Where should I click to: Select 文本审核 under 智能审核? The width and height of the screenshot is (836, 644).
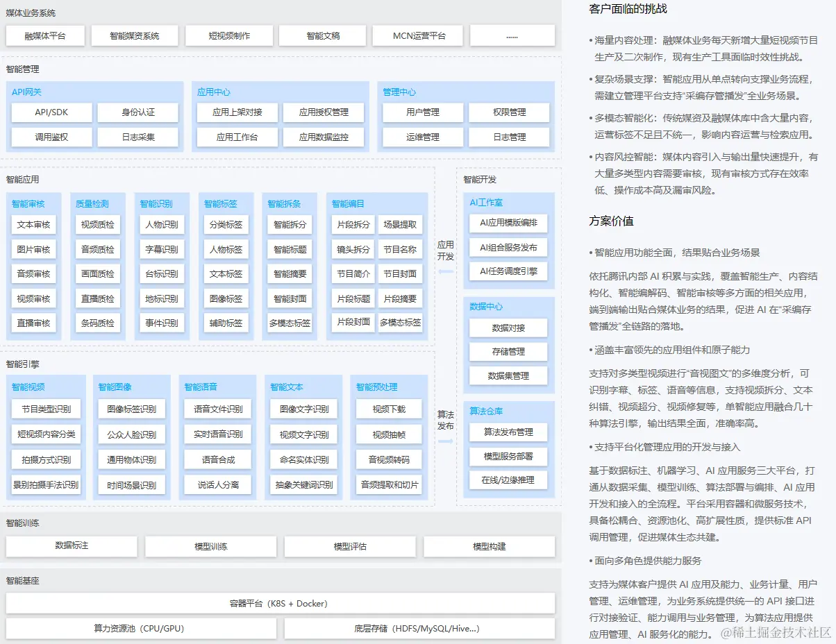[33, 224]
